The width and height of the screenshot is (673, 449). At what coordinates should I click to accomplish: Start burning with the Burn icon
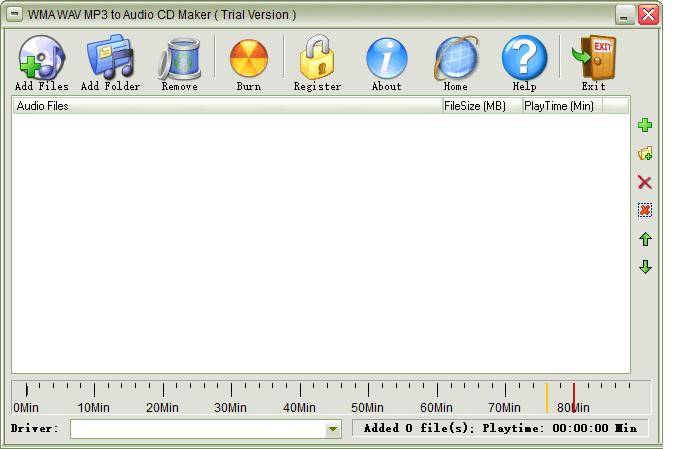point(248,61)
